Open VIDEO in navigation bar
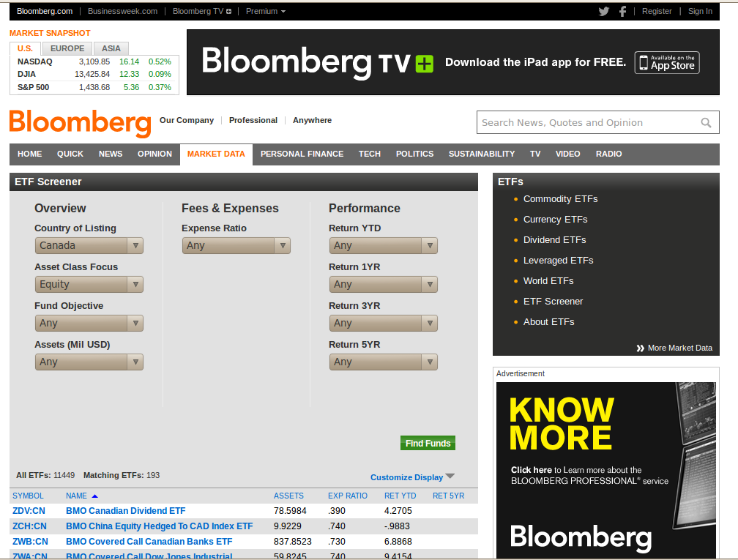The height and width of the screenshot is (560, 738). pyautogui.click(x=567, y=154)
